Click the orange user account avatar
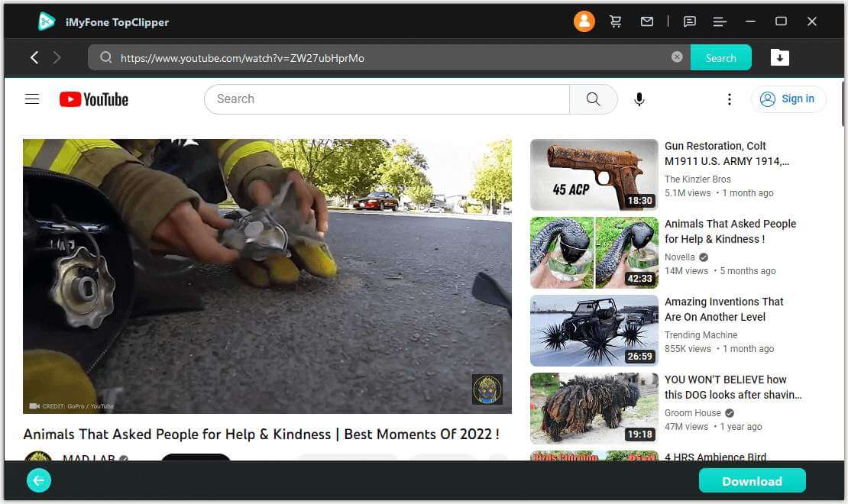848x504 pixels. (x=584, y=21)
